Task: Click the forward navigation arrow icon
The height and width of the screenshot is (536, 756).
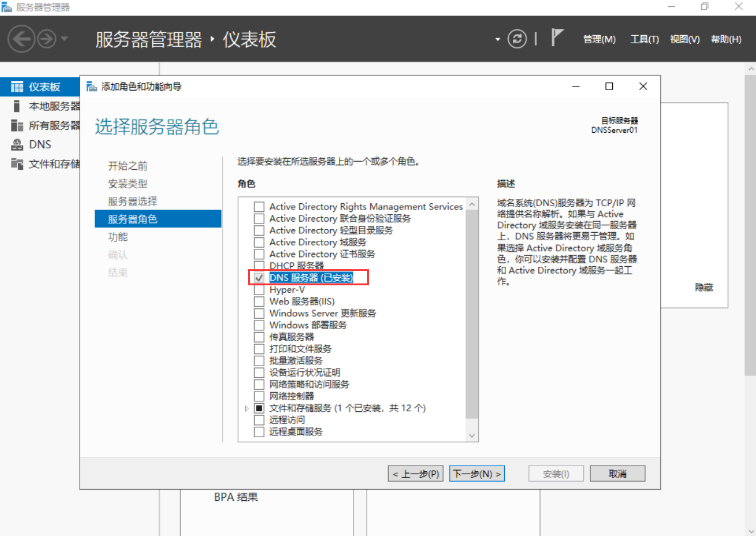Action: coord(47,40)
